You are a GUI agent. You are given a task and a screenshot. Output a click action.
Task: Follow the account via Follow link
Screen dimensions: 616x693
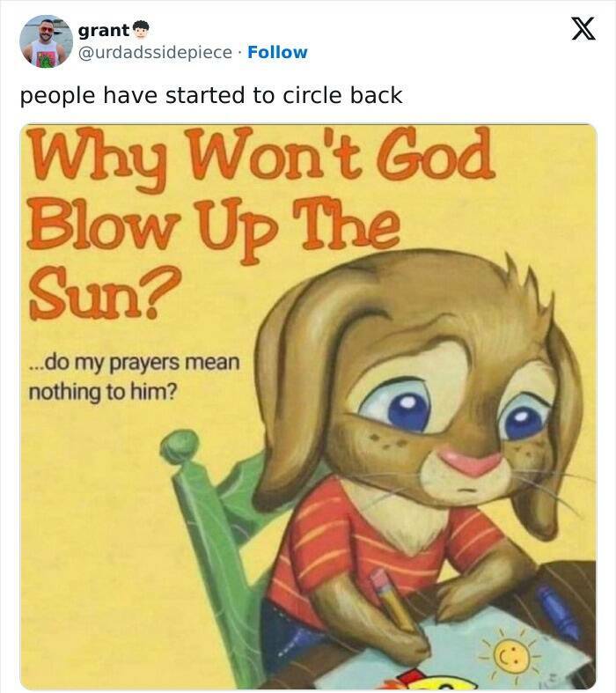click(x=277, y=52)
